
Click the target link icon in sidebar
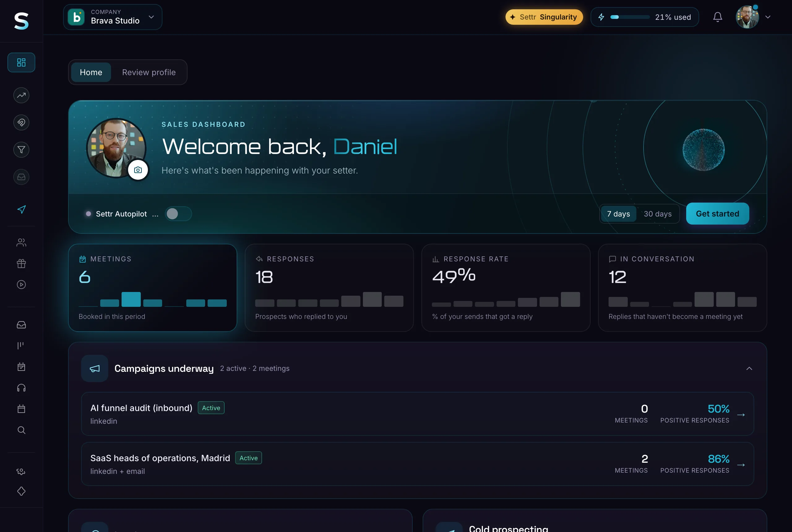pos(21,122)
